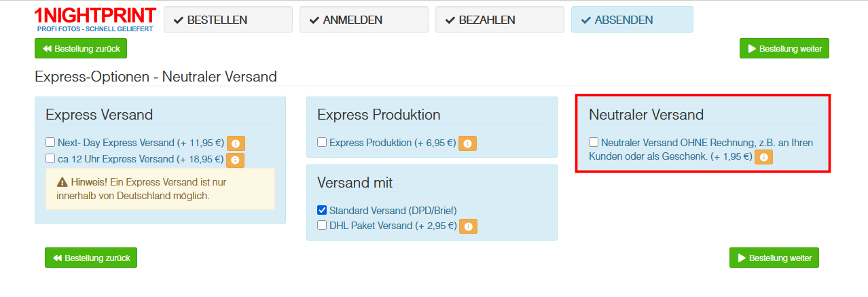Open info icon for Neutraler Versand option

pyautogui.click(x=764, y=157)
